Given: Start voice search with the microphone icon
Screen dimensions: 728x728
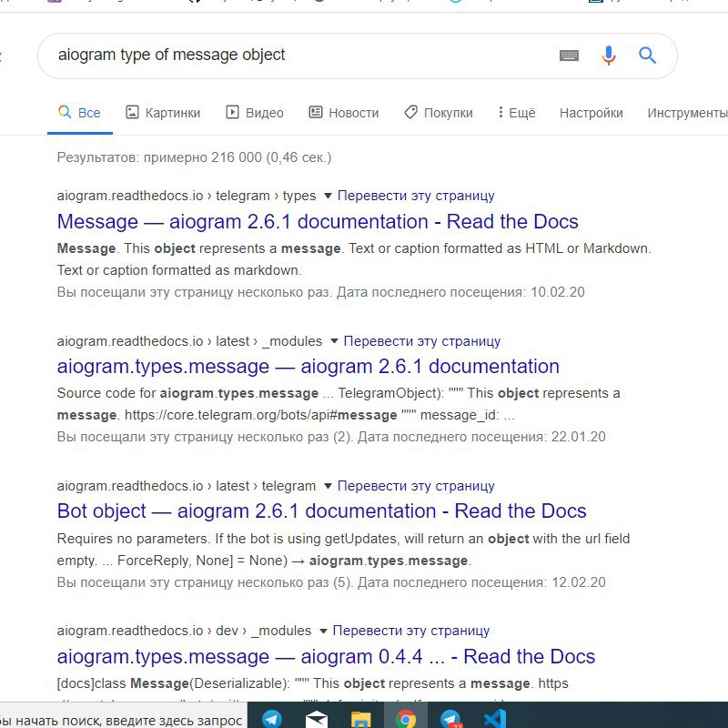Looking at the screenshot, I should click(x=608, y=56).
